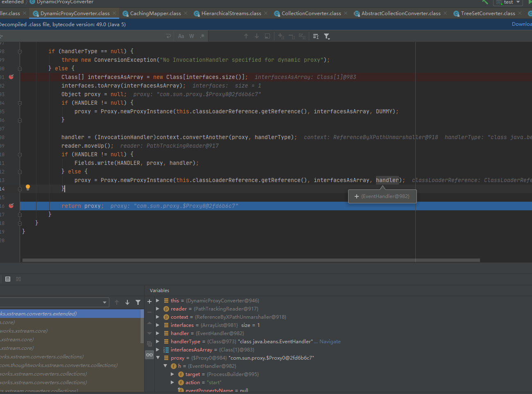Switch to CollectionConverter.class tab
532x394 pixels.
[311, 14]
